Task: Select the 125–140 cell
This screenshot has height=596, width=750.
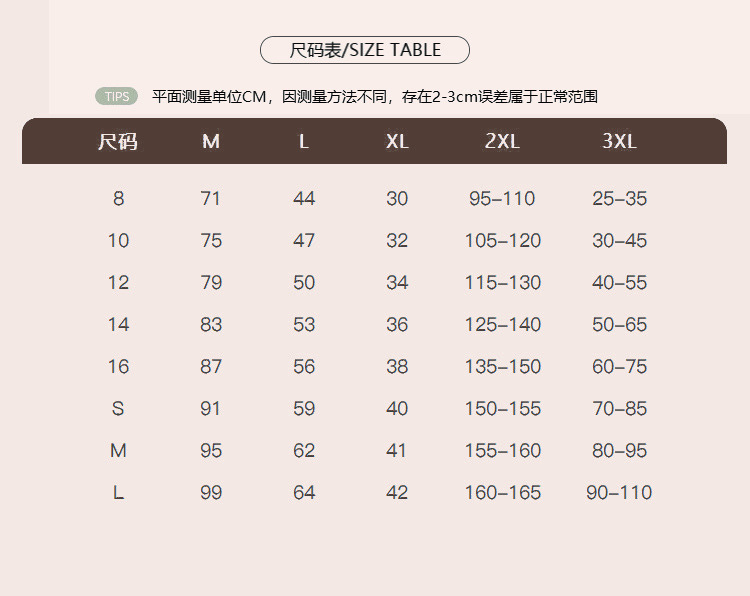Action: click(x=502, y=325)
